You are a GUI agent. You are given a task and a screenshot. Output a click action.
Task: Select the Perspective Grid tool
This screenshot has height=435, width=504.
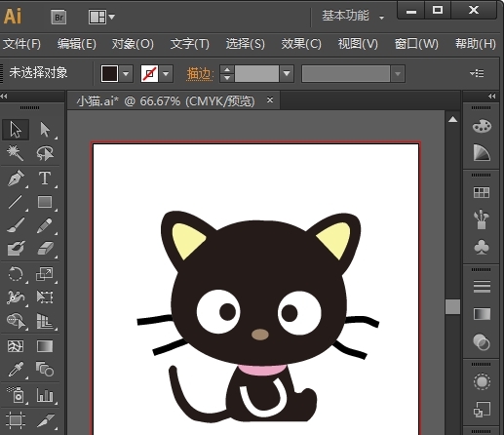(x=45, y=321)
